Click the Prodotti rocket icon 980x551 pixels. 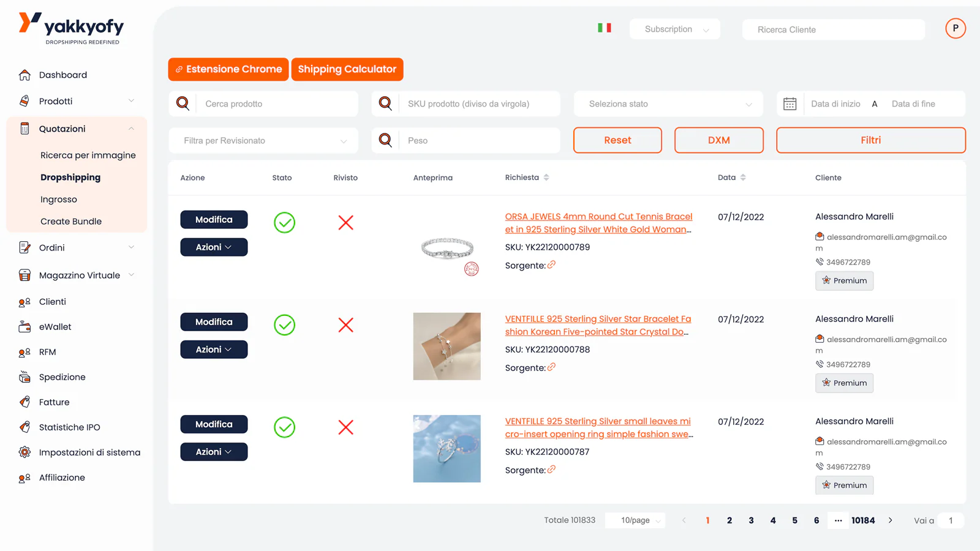coord(24,101)
